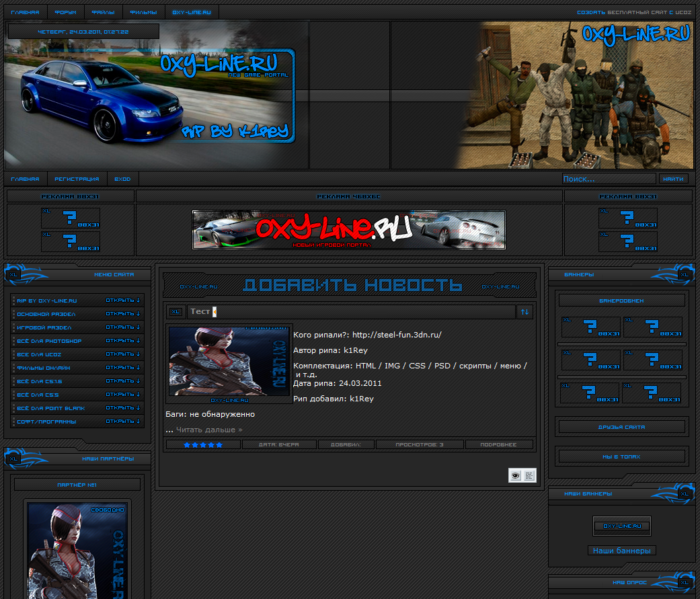Expand the Всё для Point Blank menu section
Screen dimensions: 700x599
(x=77, y=408)
